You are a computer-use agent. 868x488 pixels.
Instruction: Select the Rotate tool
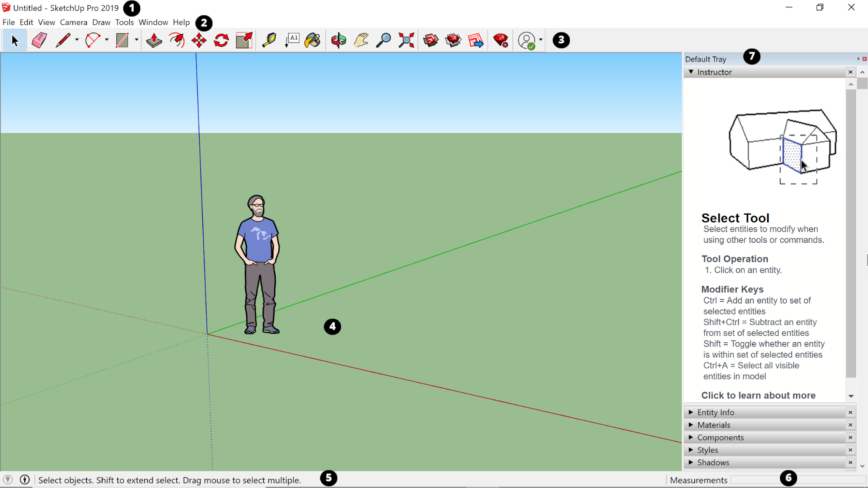click(221, 40)
